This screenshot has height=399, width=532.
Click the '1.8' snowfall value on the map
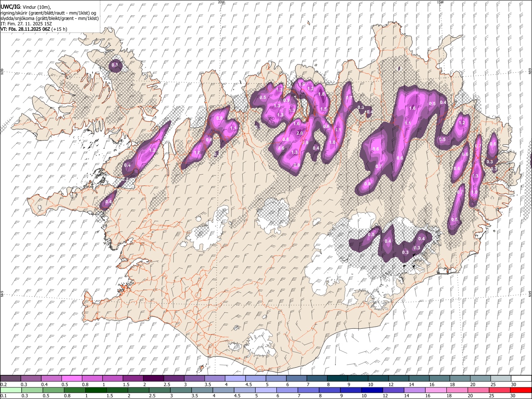point(321,94)
